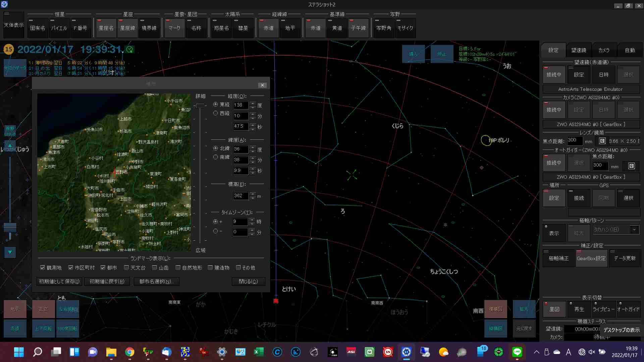Decrease the longitude seconds stepper
This screenshot has width=644, height=362.
click(x=253, y=129)
